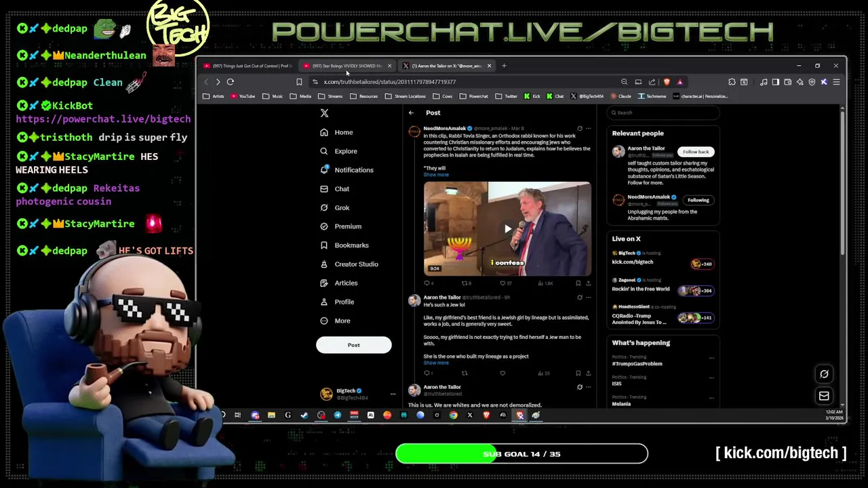This screenshot has width=868, height=488.
Task: Open Telegram from the taskbar
Action: [338, 415]
